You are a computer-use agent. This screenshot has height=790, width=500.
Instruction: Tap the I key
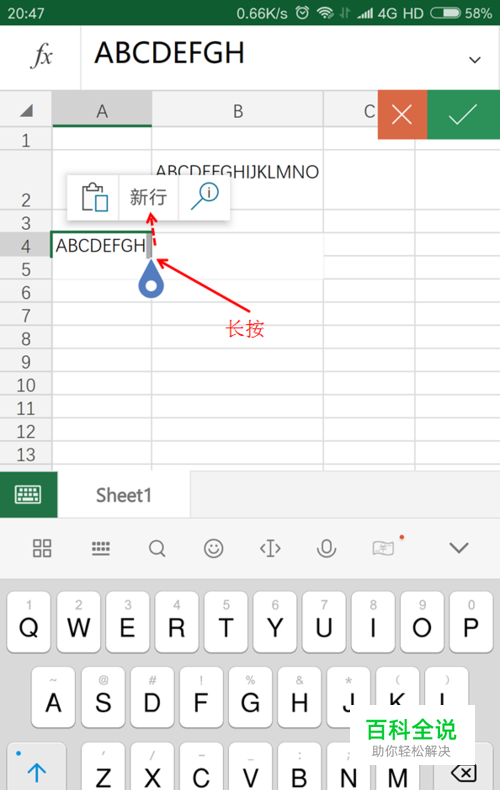[x=373, y=622]
